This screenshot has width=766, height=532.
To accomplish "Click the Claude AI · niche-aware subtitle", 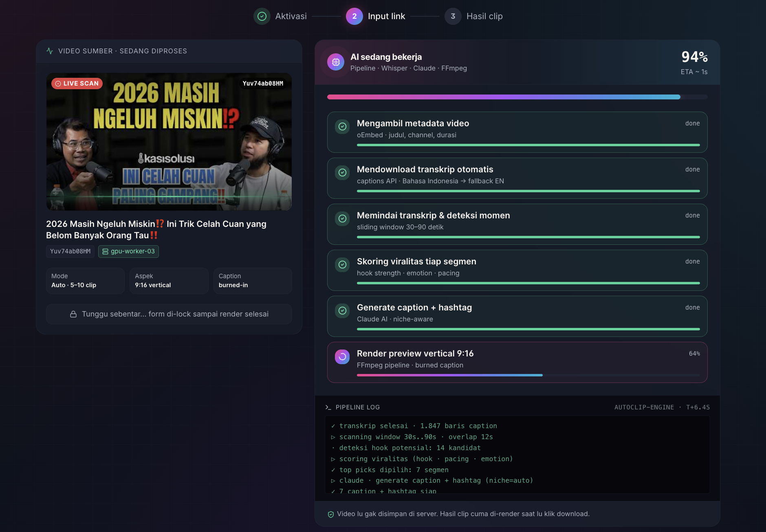I will 395,319.
